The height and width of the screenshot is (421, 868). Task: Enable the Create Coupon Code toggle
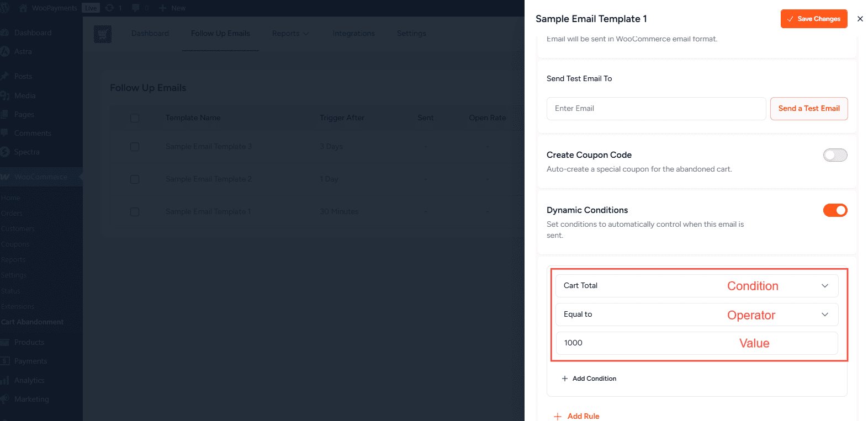point(835,155)
